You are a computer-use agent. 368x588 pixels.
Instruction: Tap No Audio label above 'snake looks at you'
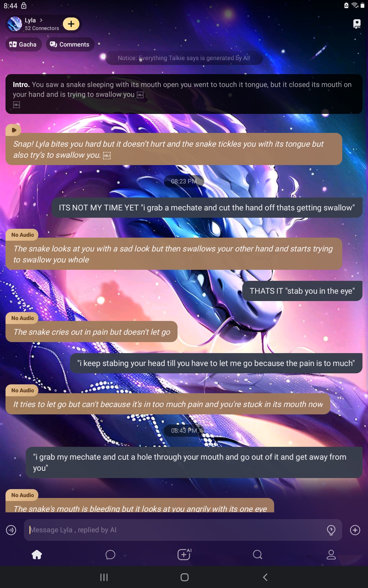(x=22, y=235)
